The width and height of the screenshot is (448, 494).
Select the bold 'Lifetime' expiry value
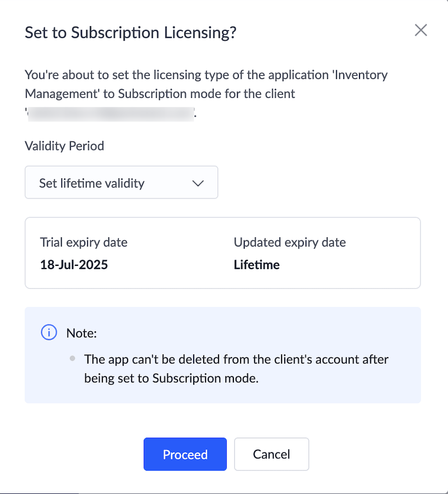(257, 265)
